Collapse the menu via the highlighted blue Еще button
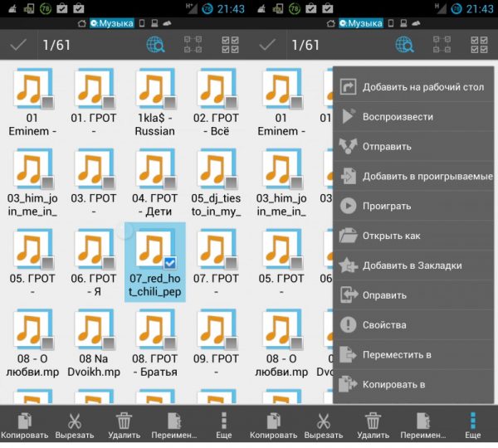498x448 pixels. tap(472, 422)
